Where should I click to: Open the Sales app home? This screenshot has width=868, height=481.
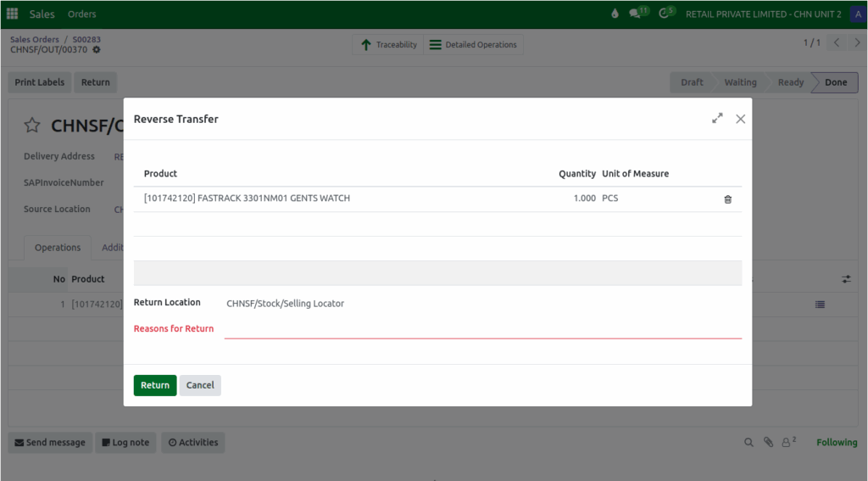[42, 14]
